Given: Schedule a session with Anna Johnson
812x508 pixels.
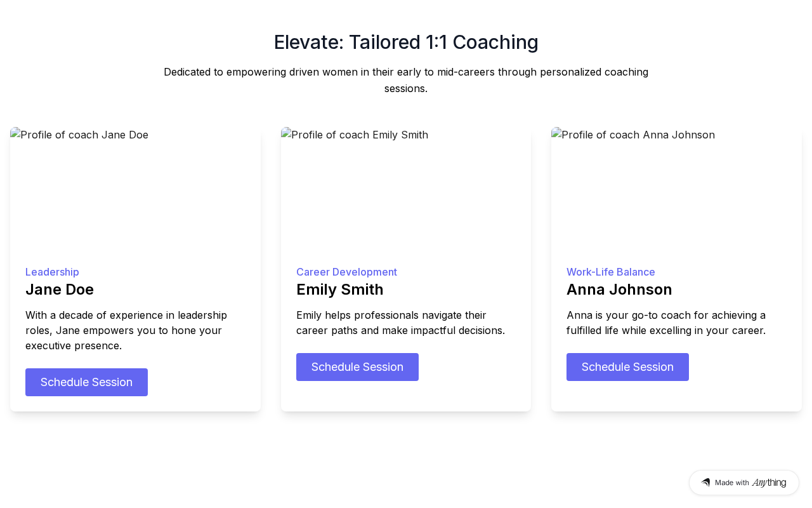Looking at the screenshot, I should tap(627, 367).
